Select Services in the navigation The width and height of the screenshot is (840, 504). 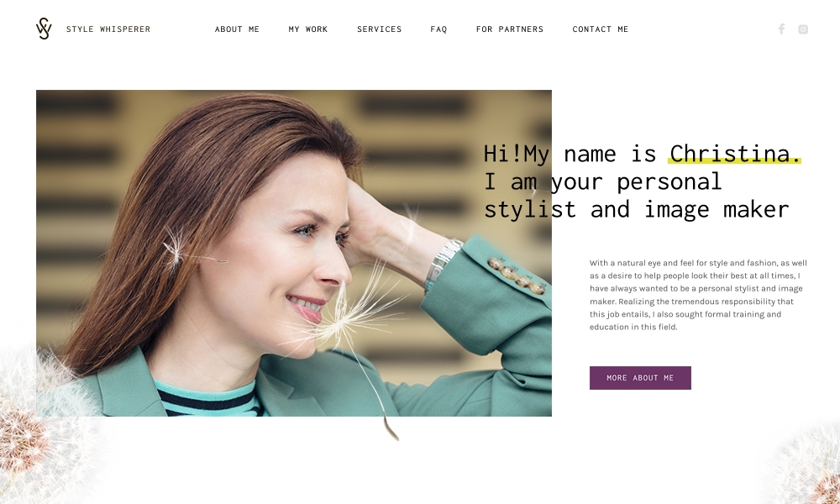point(380,29)
